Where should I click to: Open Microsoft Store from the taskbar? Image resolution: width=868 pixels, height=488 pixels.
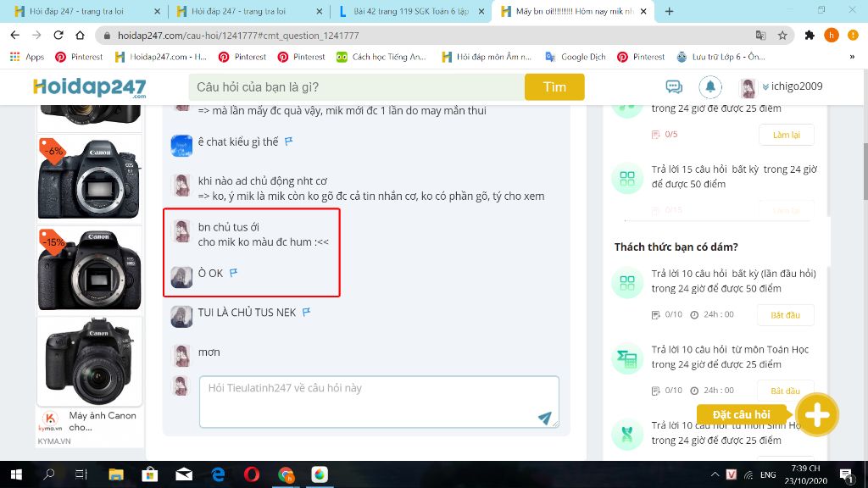[x=149, y=474]
